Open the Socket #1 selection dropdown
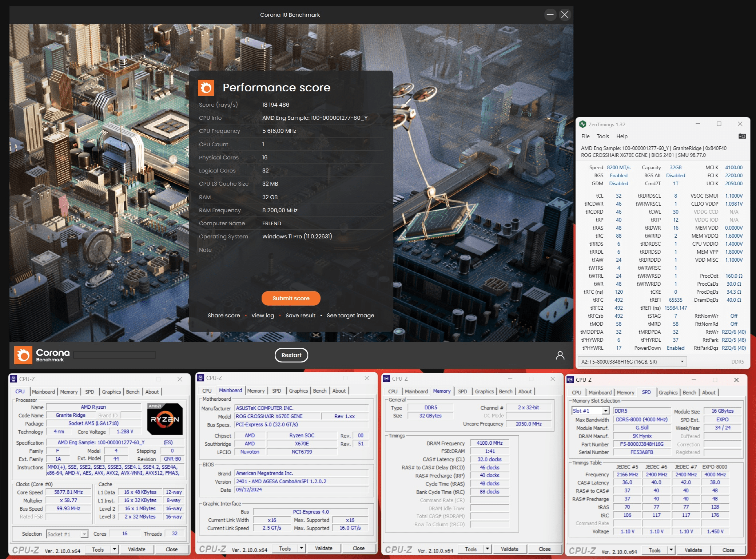Image resolution: width=756 pixels, height=559 pixels. [x=84, y=534]
